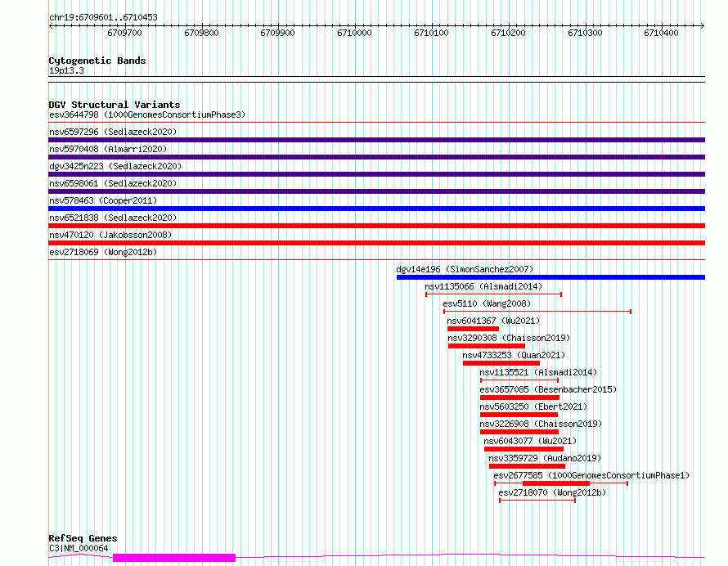The height and width of the screenshot is (566, 728).
Task: Click ruler position 6709800
Action: 201,33
